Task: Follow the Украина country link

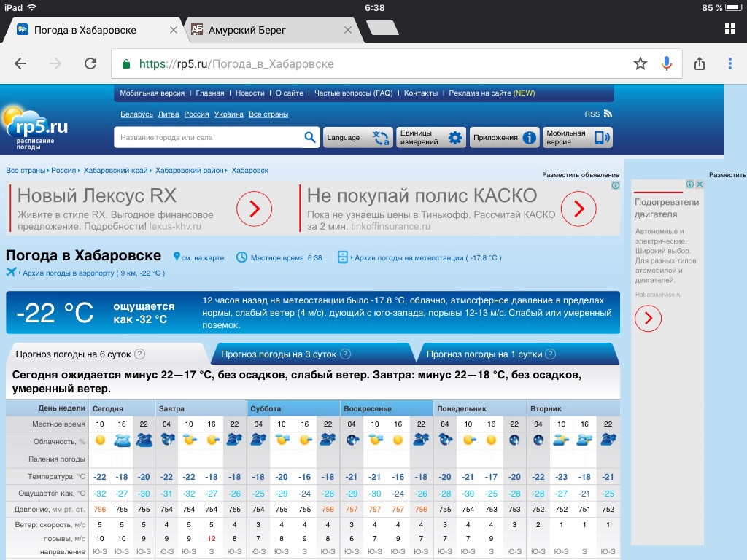Action: coord(228,114)
